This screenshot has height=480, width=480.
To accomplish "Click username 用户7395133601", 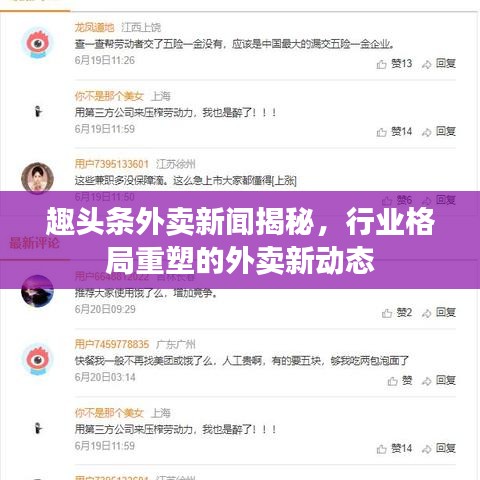I will pyautogui.click(x=112, y=164).
